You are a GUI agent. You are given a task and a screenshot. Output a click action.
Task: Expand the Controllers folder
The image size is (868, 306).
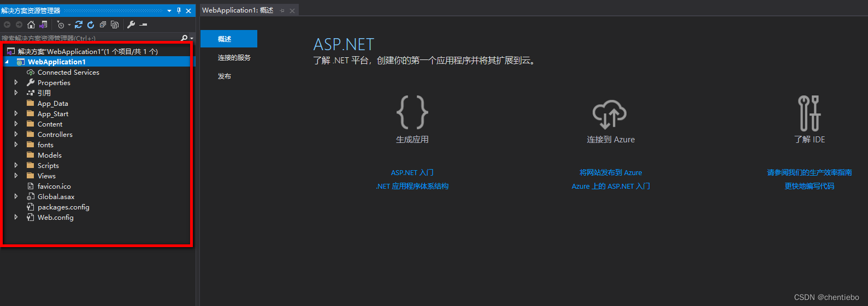tap(16, 134)
